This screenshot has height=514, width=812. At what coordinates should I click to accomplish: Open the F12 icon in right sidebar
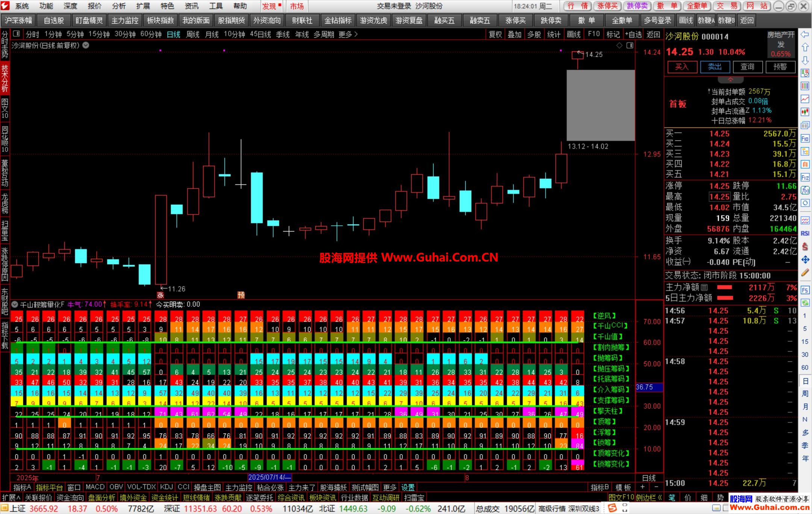[x=805, y=177]
